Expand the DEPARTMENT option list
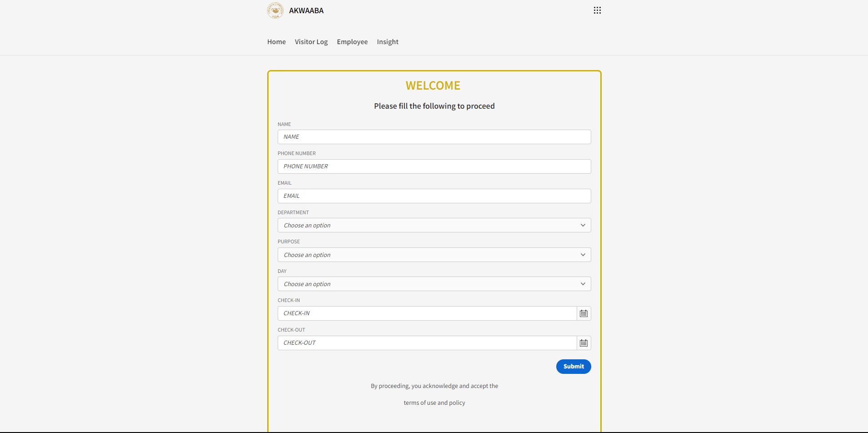 tap(434, 226)
